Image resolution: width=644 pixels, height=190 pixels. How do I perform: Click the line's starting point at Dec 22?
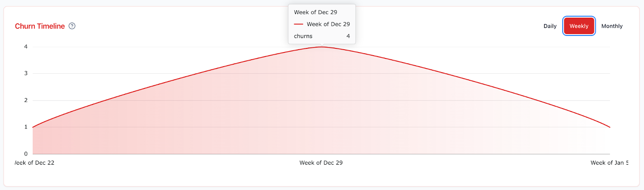click(33, 127)
